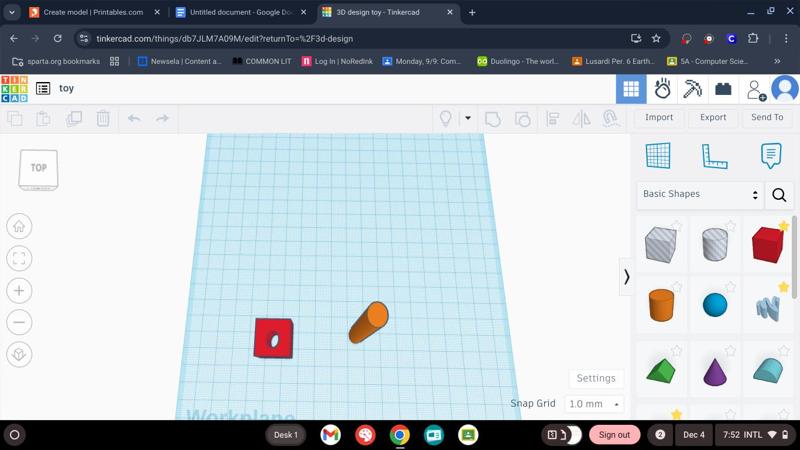The height and width of the screenshot is (450, 800).
Task: Unfavorite the Scribble shape star
Action: pyautogui.click(x=784, y=287)
